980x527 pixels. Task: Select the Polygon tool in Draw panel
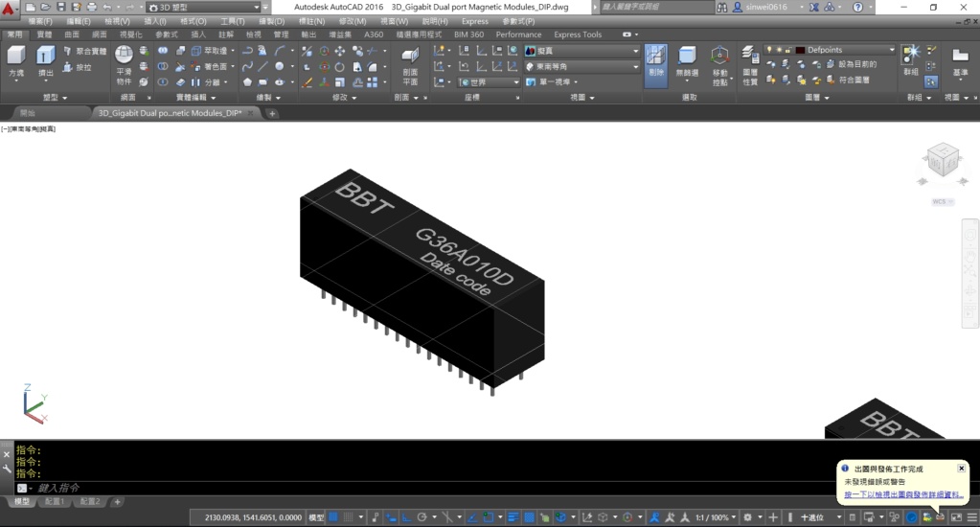247,81
